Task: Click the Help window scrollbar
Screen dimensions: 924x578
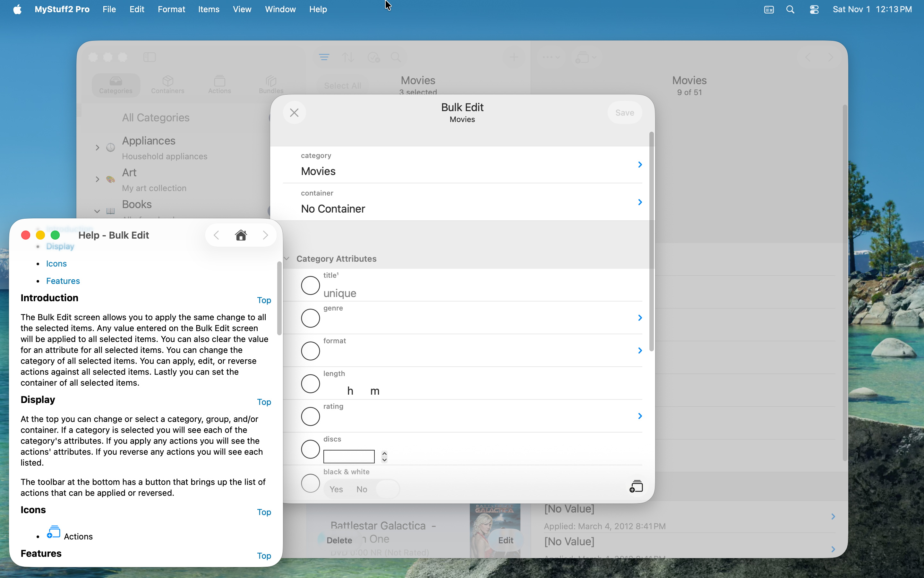Action: (279, 298)
